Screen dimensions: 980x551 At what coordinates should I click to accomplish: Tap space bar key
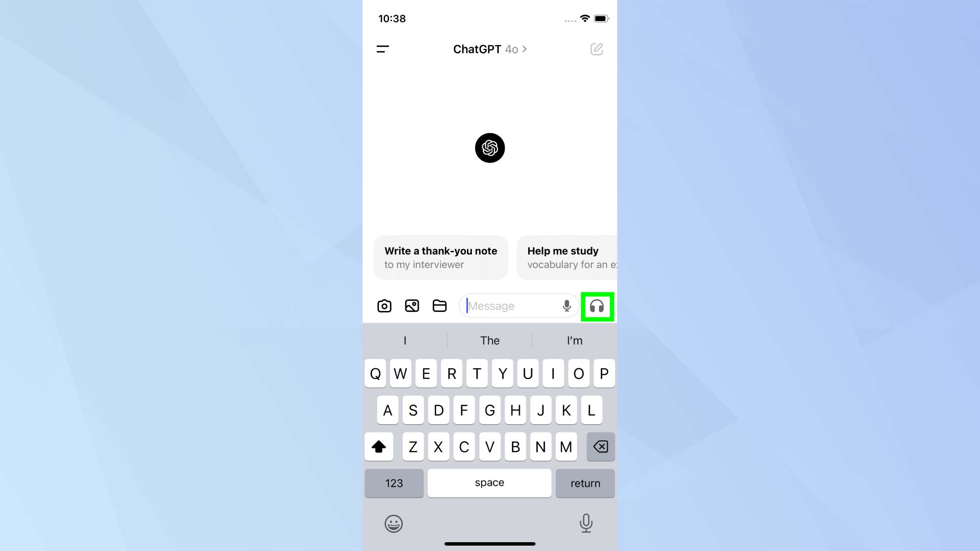pos(490,482)
